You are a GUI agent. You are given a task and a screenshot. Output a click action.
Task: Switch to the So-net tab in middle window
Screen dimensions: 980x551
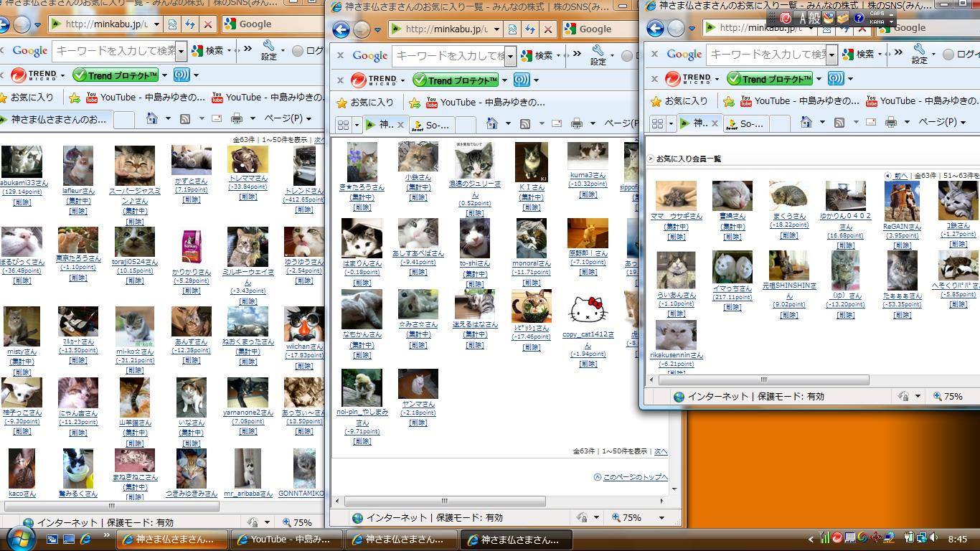430,125
